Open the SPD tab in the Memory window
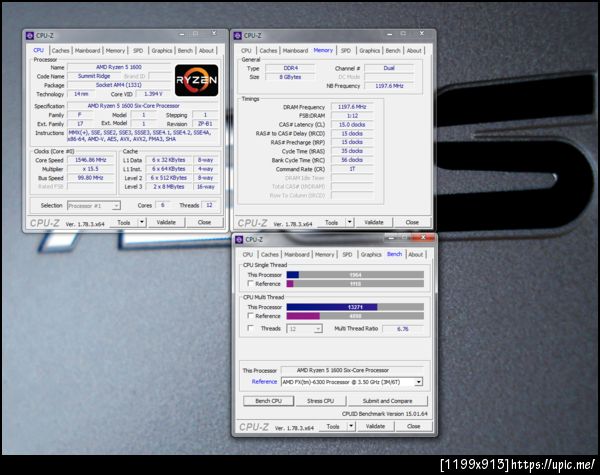600x475 pixels. coord(346,51)
